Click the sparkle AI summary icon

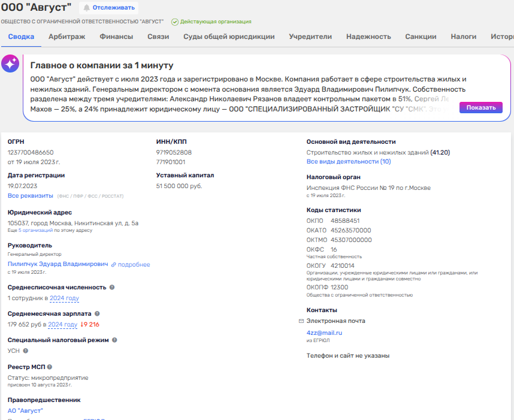(10, 64)
